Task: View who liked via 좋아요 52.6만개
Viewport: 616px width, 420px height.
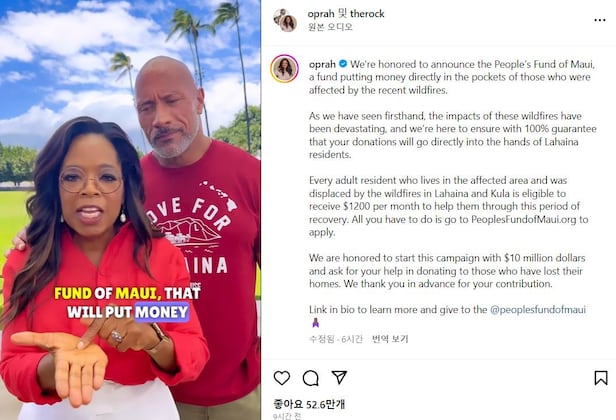Action: 309,404
